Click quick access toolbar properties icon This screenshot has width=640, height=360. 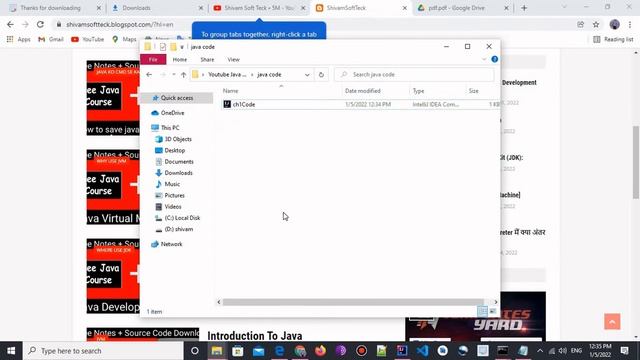[163, 47]
